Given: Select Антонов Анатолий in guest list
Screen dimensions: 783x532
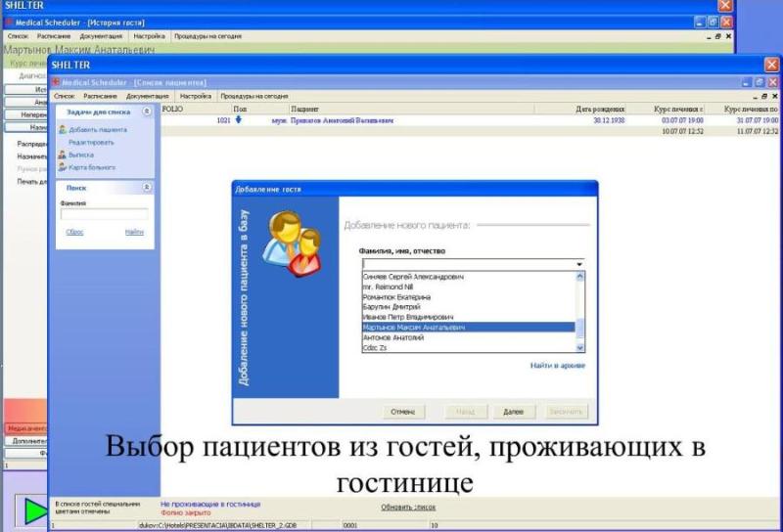Looking at the screenshot, I should click(393, 337).
